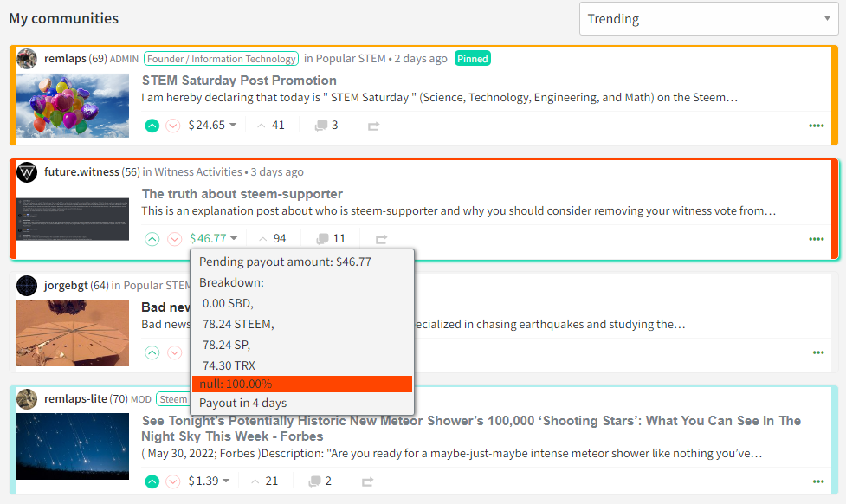Resteem the STEM Saturday Post Promotion post
This screenshot has height=504, width=846.
373,126
